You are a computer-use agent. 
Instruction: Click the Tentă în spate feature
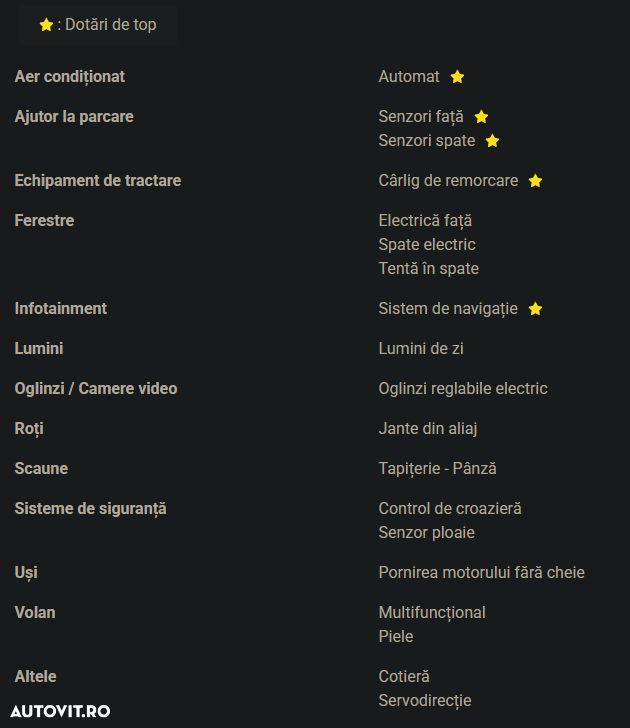pos(428,269)
